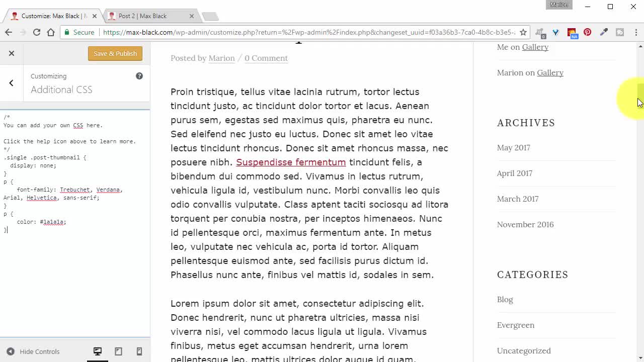Screen dimensions: 644x362
Task: Open Gallery link after Marion on
Action: click(x=550, y=73)
